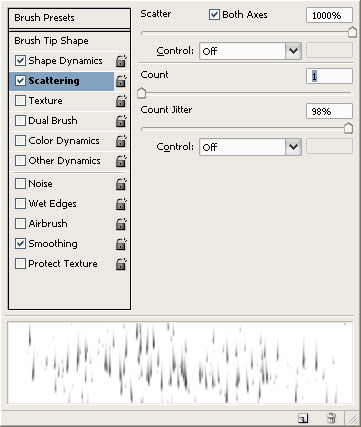Select the Shape Dynamics options label

[x=65, y=61]
